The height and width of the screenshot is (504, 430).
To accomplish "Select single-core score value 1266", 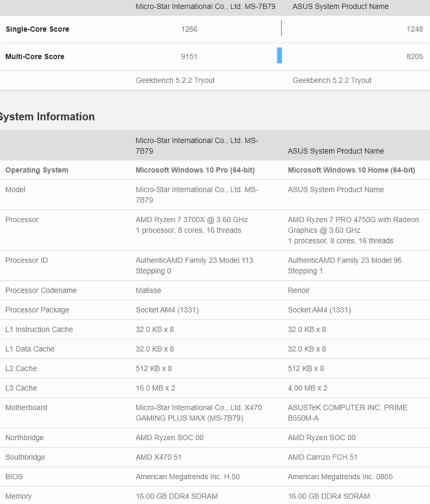I will [189, 29].
